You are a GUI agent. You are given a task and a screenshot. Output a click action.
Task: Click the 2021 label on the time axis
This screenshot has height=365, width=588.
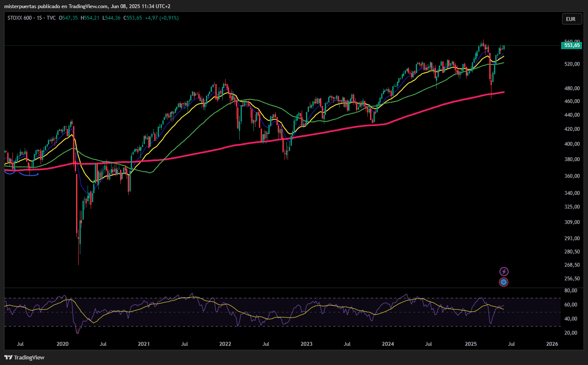click(144, 344)
